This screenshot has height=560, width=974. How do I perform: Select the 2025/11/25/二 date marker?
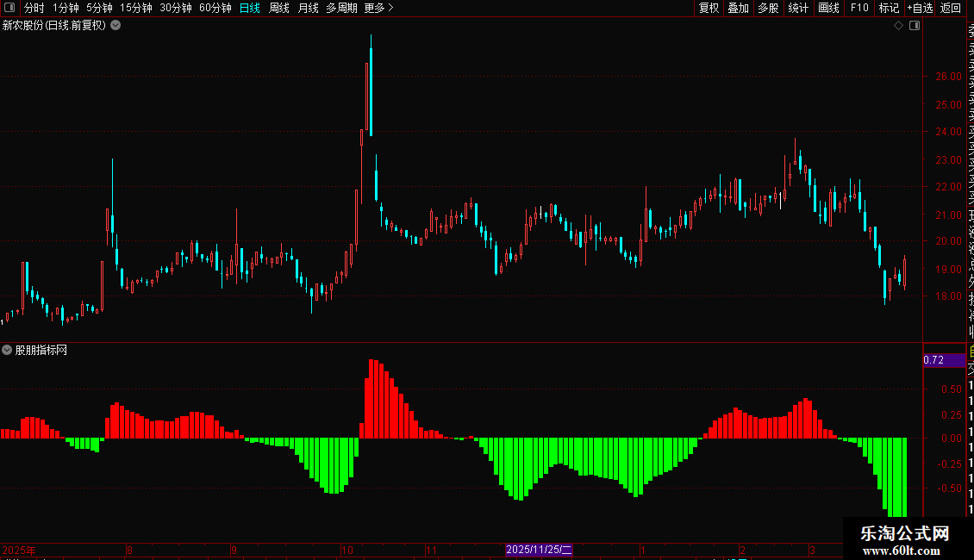point(539,550)
